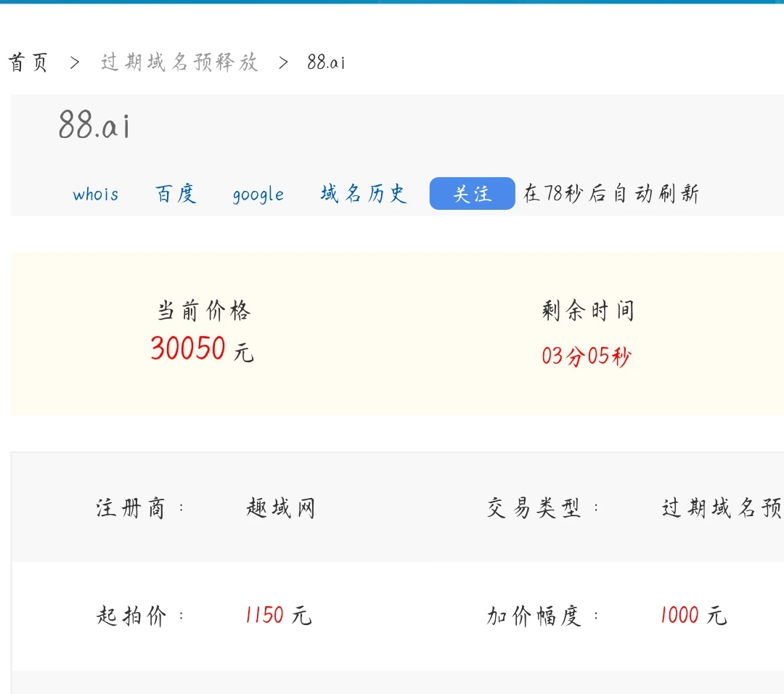This screenshot has width=784, height=694.
Task: View the 域名历史 link
Action: click(x=364, y=195)
